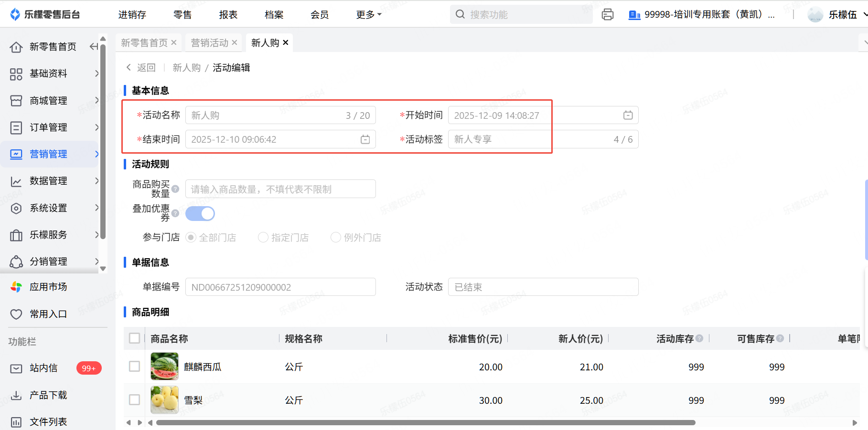Click the 营销管理 monitor icon
The height and width of the screenshot is (430, 868).
pos(16,154)
